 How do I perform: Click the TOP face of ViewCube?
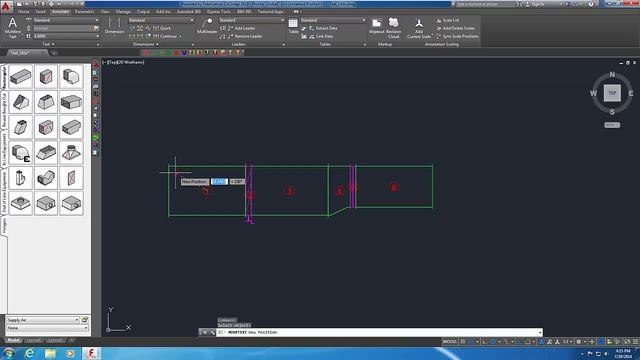[x=612, y=93]
